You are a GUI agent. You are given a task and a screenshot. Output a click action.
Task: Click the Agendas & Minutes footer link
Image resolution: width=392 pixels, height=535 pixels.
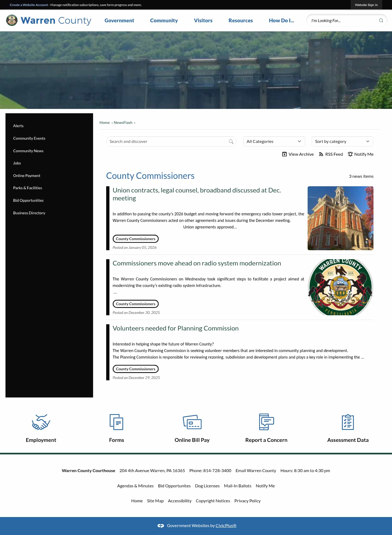pos(135,486)
